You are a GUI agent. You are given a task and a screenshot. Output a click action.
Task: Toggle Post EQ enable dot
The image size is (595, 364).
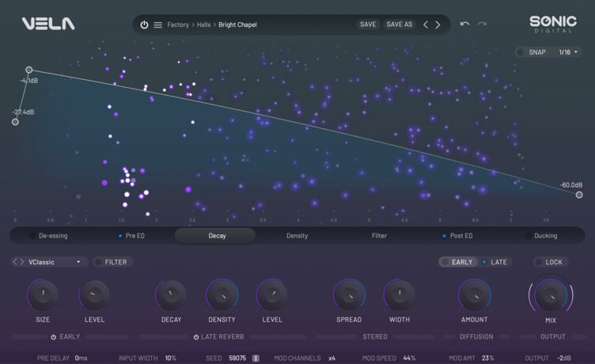point(445,236)
